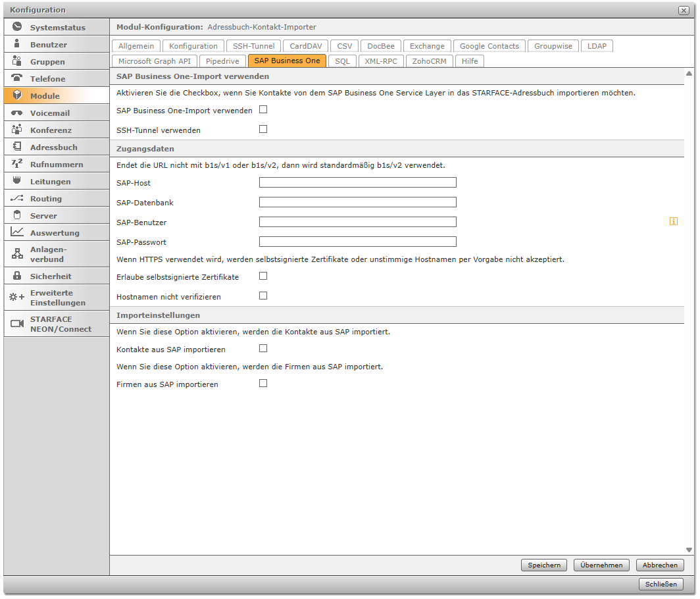This screenshot has height=599, width=700.
Task: Enable SAP Business One-Import verwenden checkbox
Action: click(x=263, y=110)
